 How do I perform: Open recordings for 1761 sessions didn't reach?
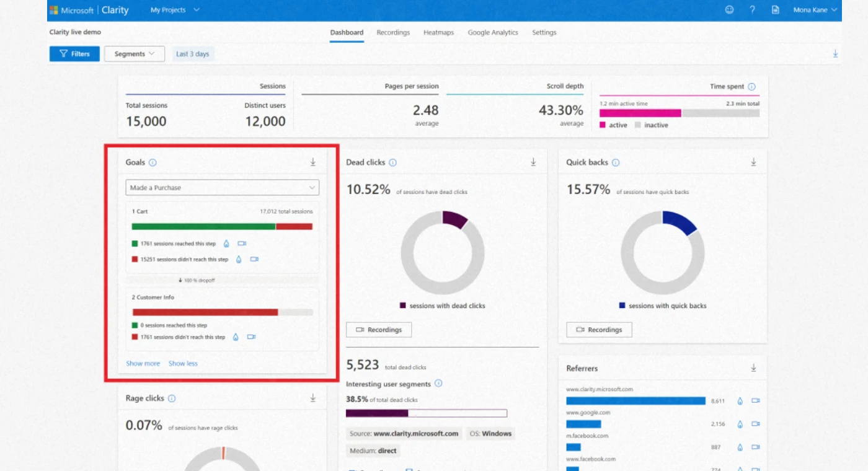tap(251, 337)
